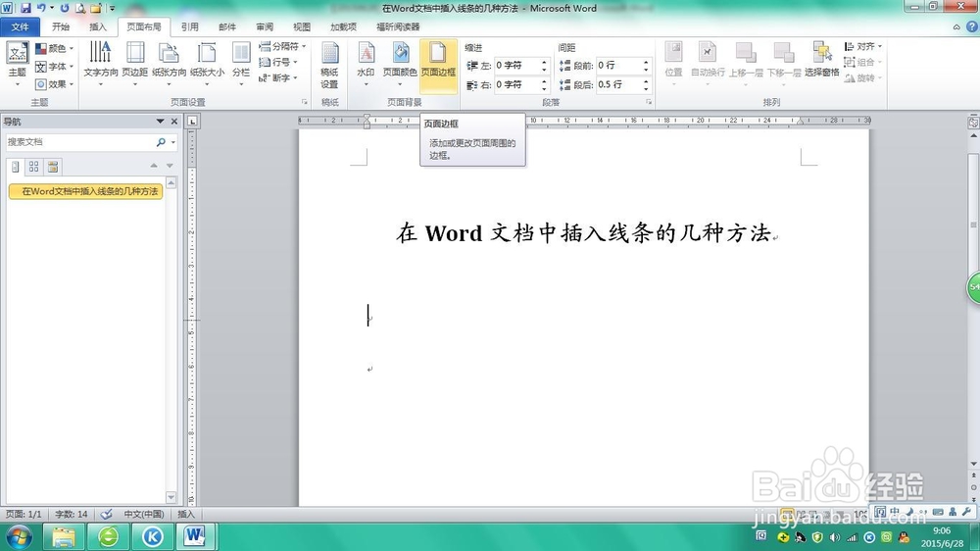Switch to References (引用) tab
The width and height of the screenshot is (980, 551).
[189, 26]
